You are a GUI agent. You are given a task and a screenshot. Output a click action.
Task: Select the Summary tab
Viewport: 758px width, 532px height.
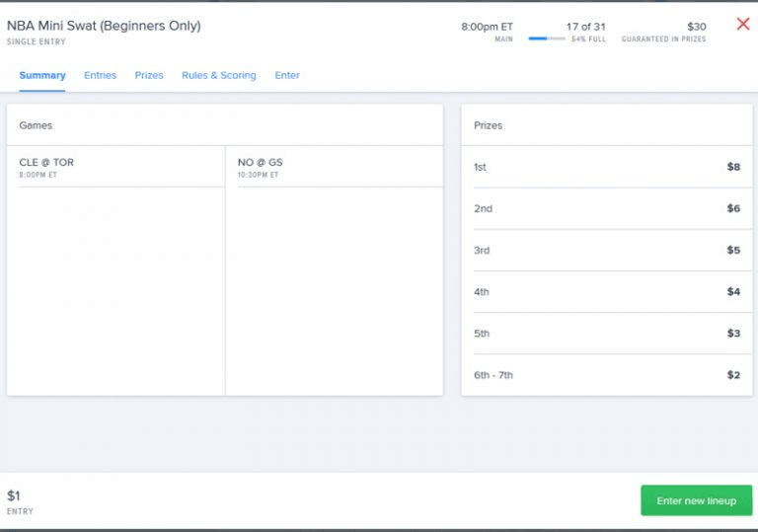tap(42, 75)
